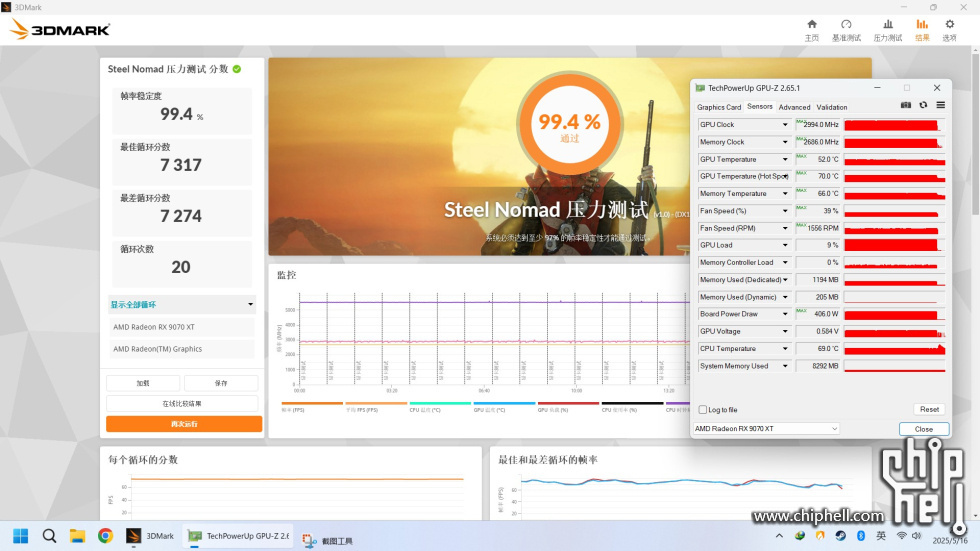Image resolution: width=980 pixels, height=551 pixels.
Task: Open the System Memory Used dropdown arrow
Action: 785,366
